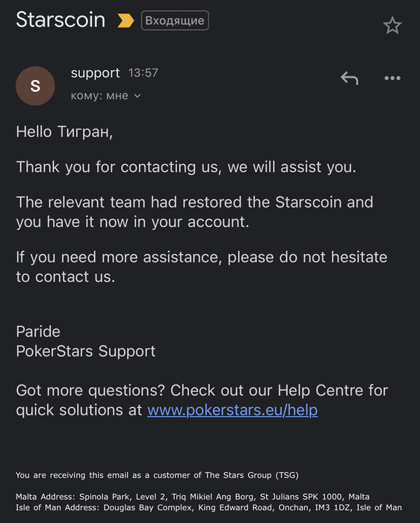Star this Starscoin email
This screenshot has height=523, width=420.
pos(392,25)
